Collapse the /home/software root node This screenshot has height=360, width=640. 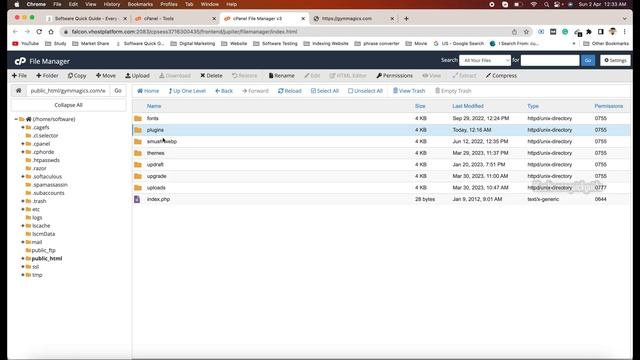click(x=16, y=119)
